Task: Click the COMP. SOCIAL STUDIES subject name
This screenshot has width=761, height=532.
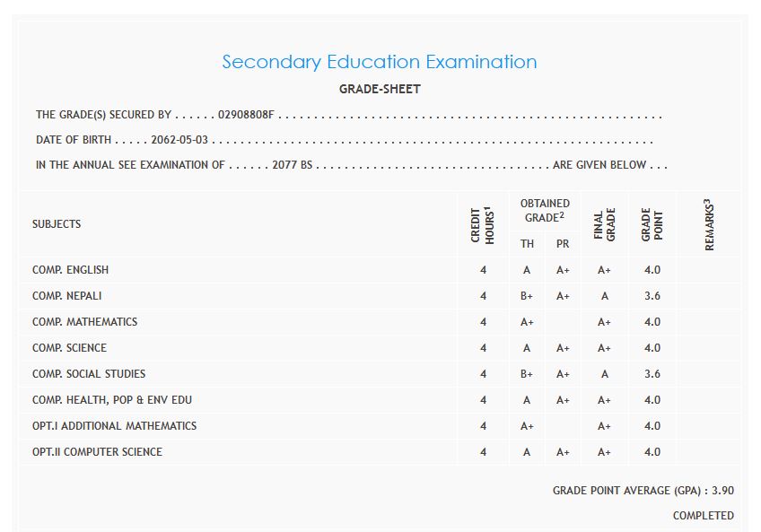Action: pyautogui.click(x=89, y=374)
